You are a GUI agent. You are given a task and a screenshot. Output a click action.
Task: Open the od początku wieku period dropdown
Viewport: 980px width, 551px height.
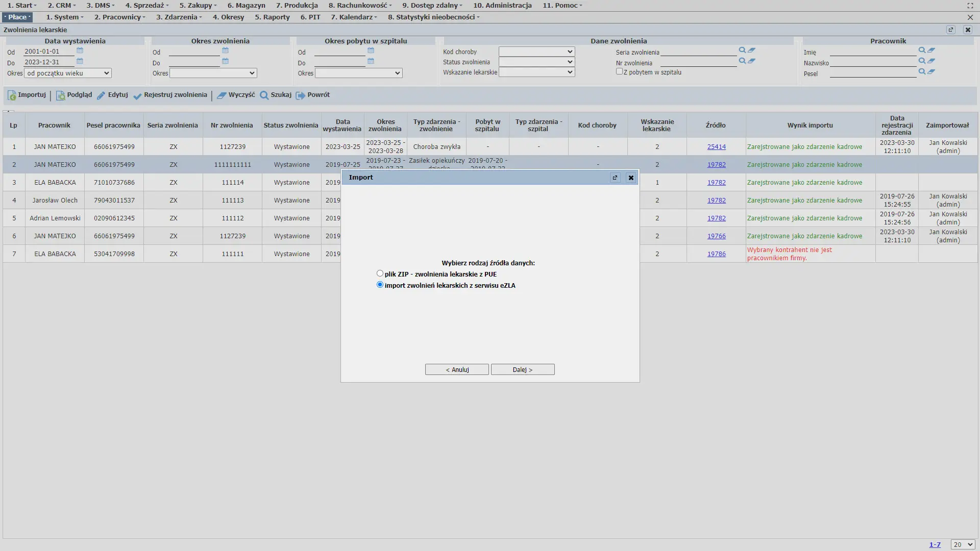point(68,73)
